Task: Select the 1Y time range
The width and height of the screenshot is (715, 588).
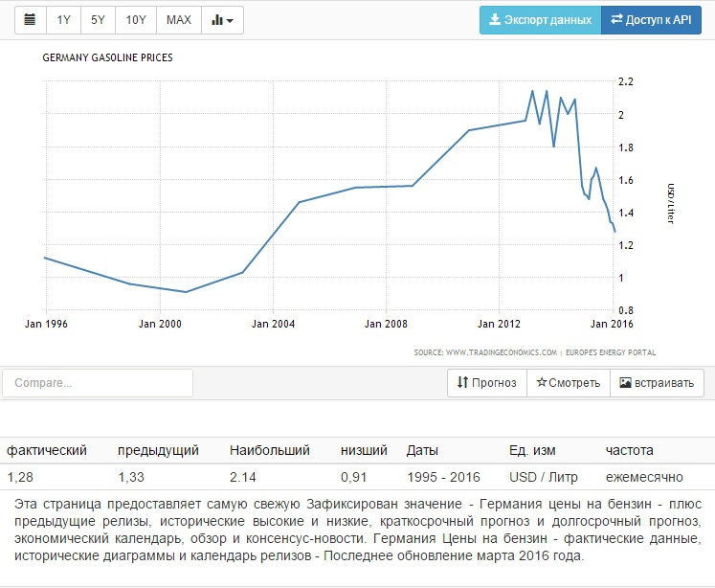Action: point(63,20)
